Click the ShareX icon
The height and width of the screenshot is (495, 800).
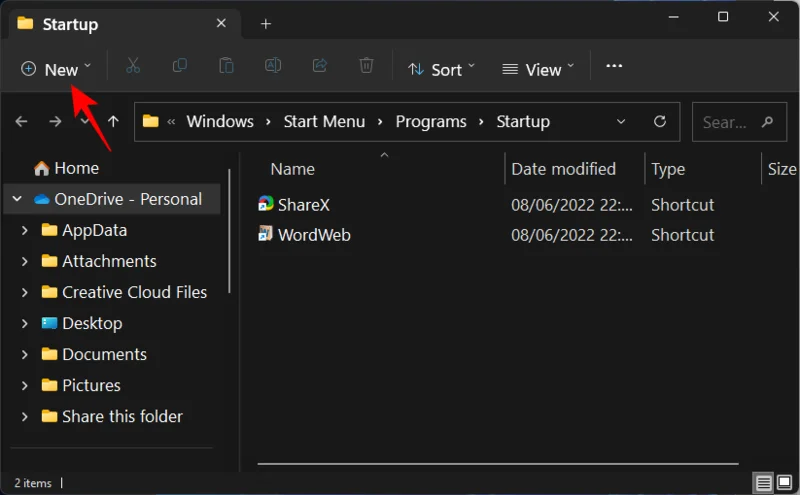coord(266,204)
